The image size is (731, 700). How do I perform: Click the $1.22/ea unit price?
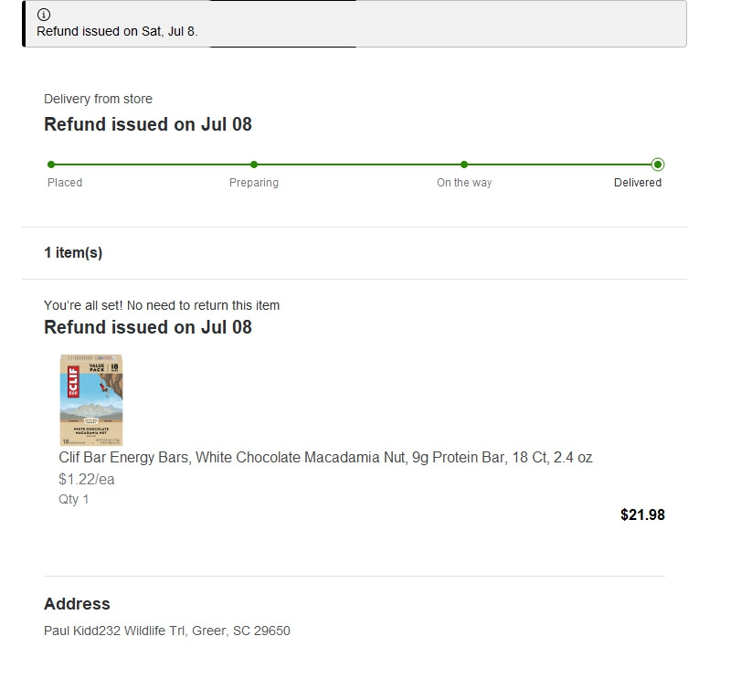[87, 479]
